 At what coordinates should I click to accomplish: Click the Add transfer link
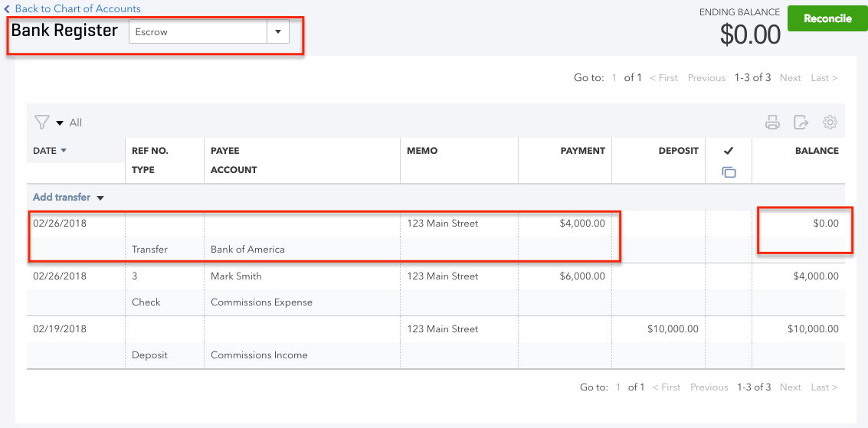coord(61,198)
